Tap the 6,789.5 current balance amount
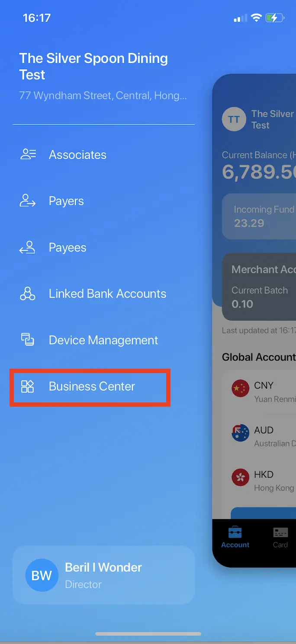This screenshot has width=296, height=644. pos(259,172)
